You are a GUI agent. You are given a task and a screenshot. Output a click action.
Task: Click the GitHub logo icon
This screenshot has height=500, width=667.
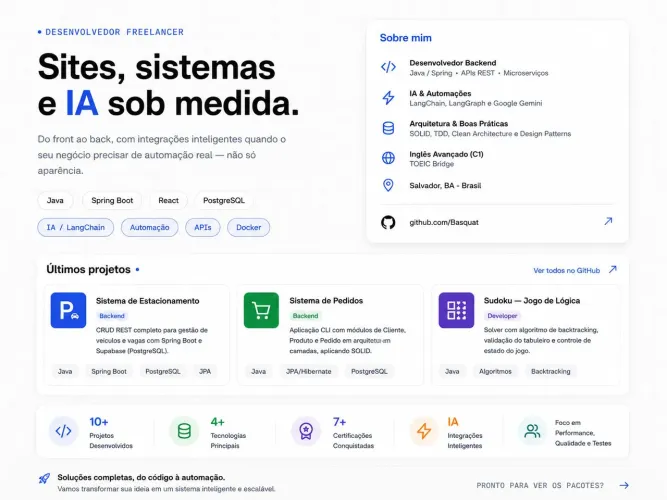(x=388, y=222)
